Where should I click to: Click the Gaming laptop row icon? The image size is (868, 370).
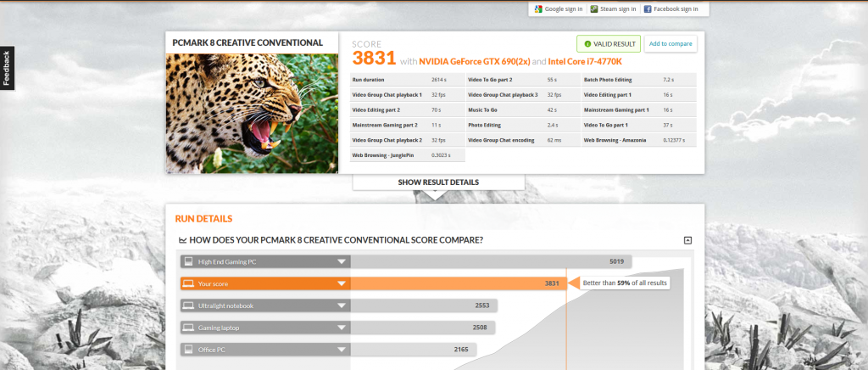click(x=187, y=327)
